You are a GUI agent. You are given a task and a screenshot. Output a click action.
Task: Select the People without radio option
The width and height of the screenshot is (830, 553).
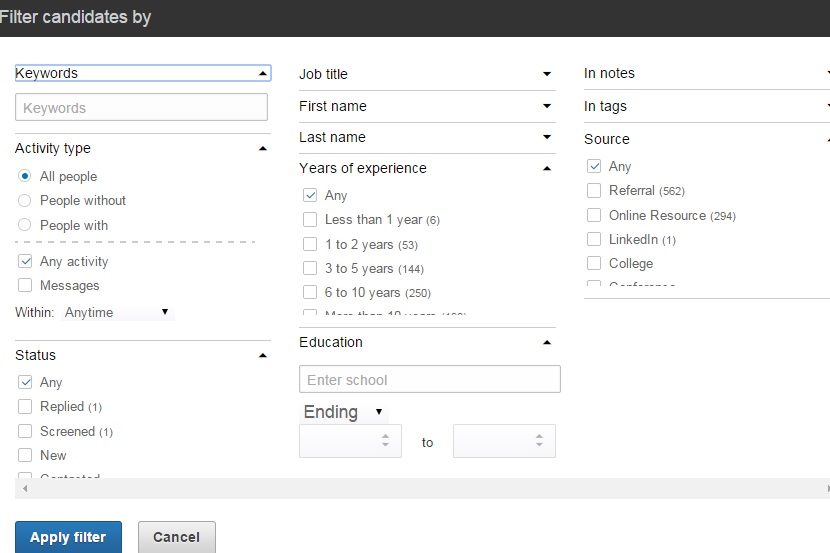click(25, 200)
